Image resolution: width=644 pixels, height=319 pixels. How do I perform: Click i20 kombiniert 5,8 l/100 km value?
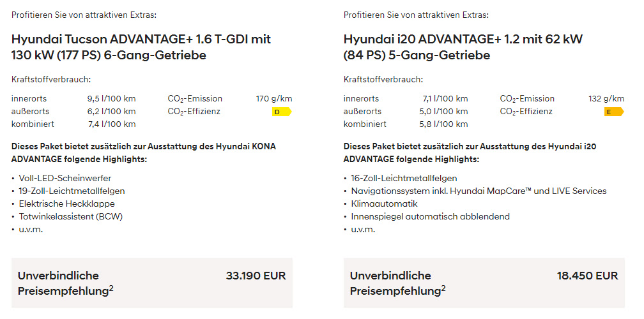pyautogui.click(x=443, y=124)
